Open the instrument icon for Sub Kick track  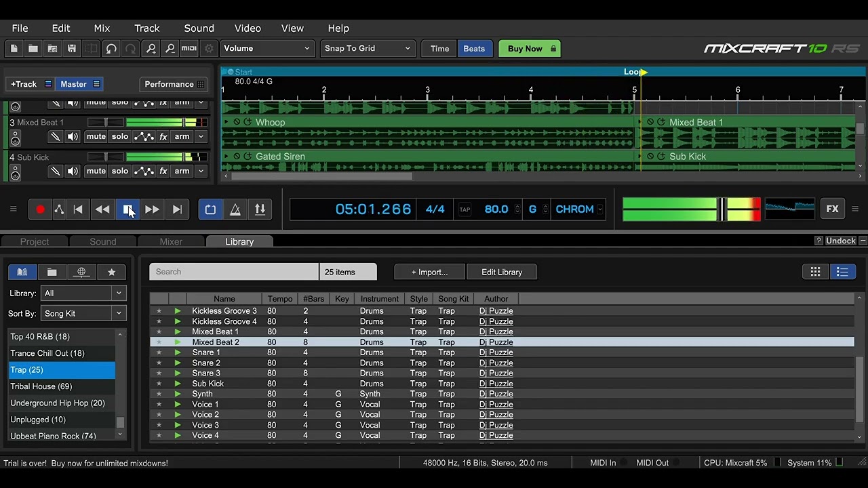16,174
